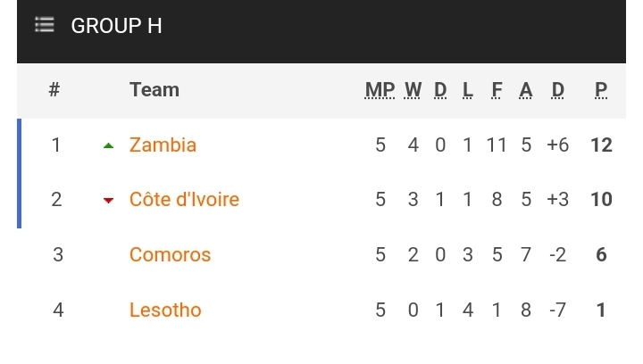This screenshot has height=364, width=643.
Task: Click Lesotho's -7 goal difference
Action: pos(557,310)
